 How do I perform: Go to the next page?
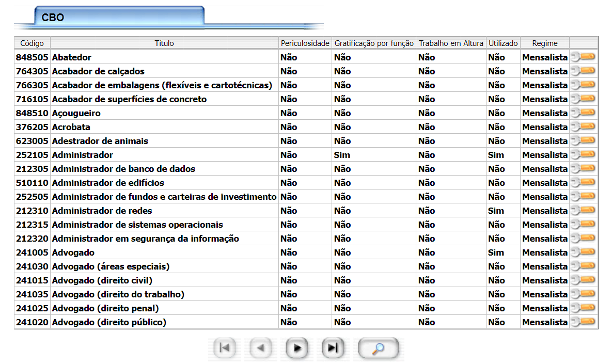coord(297,349)
